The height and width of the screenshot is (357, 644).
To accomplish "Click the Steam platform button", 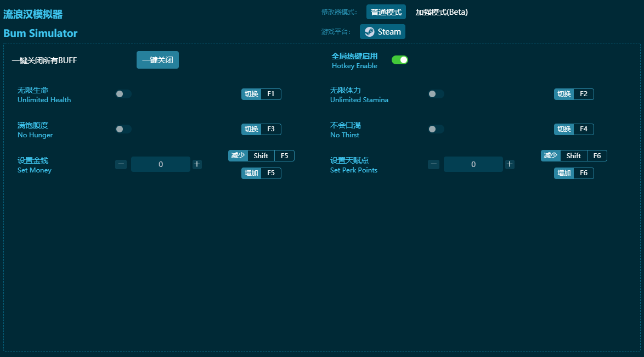I will (x=382, y=32).
